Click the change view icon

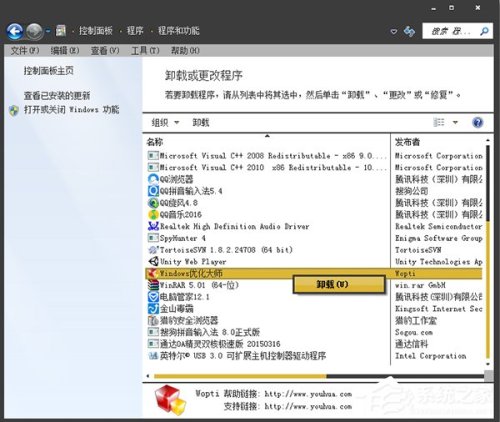click(x=439, y=122)
